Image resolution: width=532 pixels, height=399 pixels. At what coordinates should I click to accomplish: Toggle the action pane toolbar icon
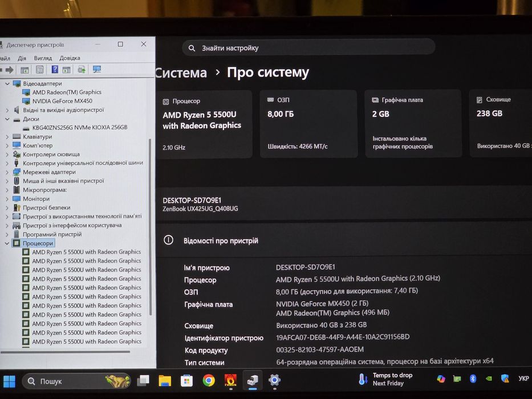[67, 70]
